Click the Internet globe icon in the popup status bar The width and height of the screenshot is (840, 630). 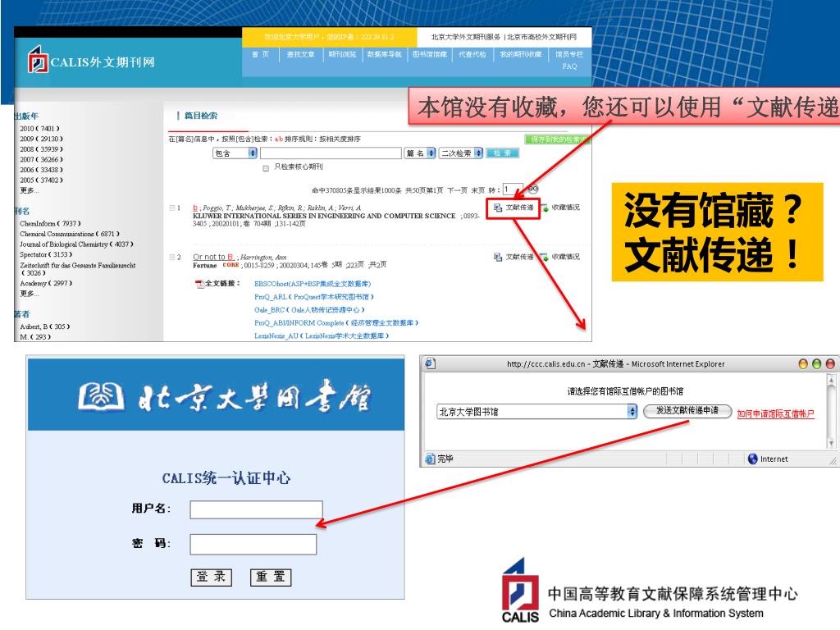pyautogui.click(x=753, y=459)
